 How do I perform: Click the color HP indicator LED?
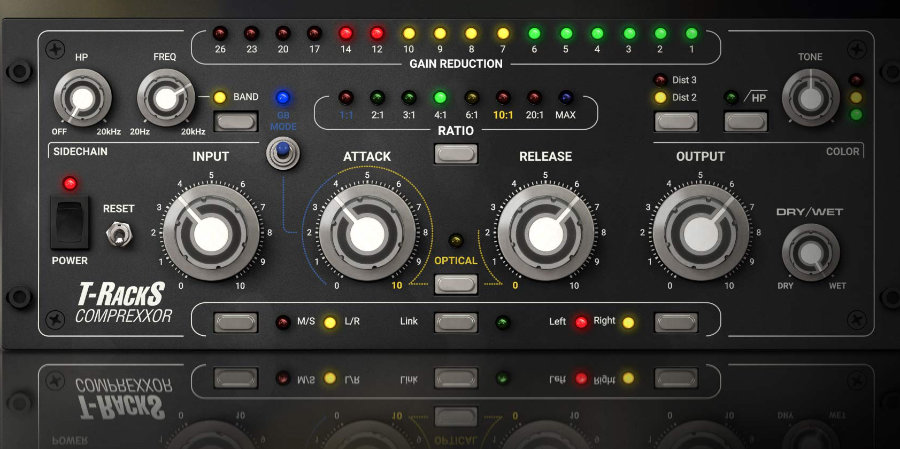click(x=731, y=97)
